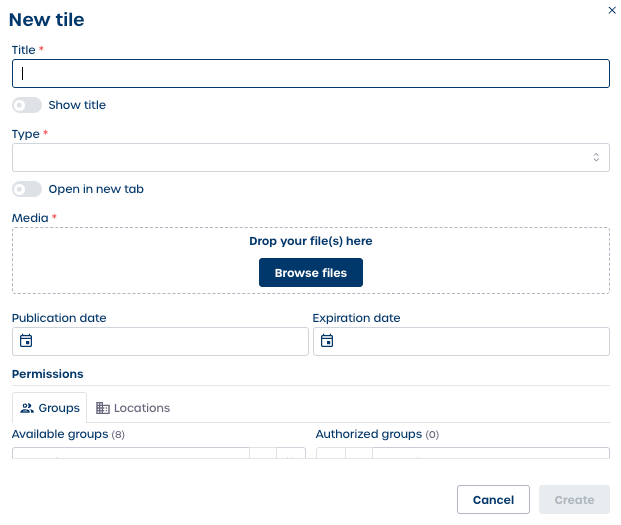Focus the Title text field
Image resolution: width=621 pixels, height=525 pixels.
pos(310,73)
